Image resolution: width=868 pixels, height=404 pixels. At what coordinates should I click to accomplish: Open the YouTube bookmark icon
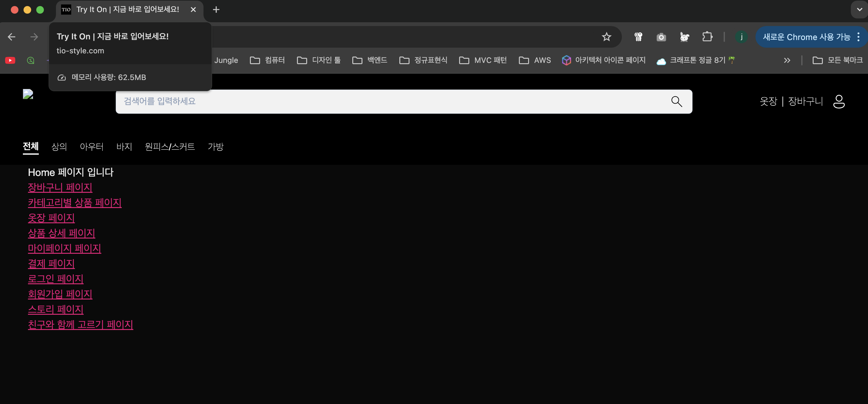(10, 60)
